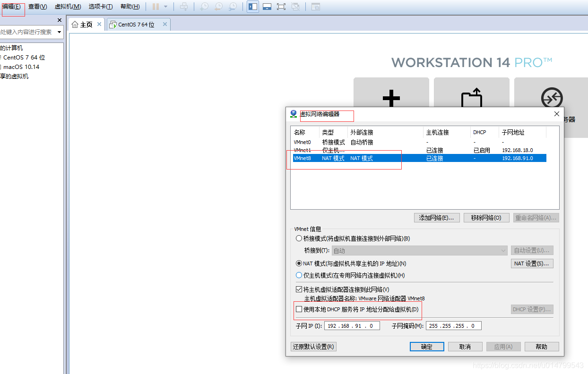
Task: Click the full screen mode icon
Action: pyautogui.click(x=281, y=7)
